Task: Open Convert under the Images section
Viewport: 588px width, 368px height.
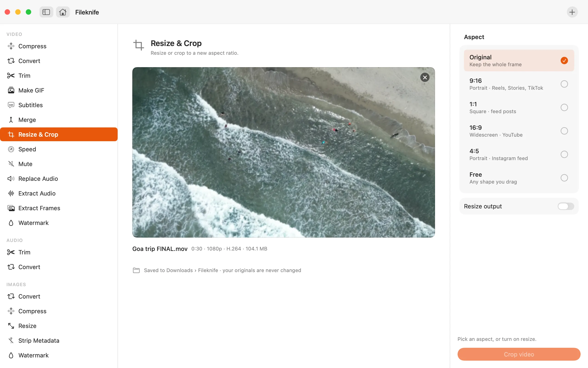Action: (59, 296)
